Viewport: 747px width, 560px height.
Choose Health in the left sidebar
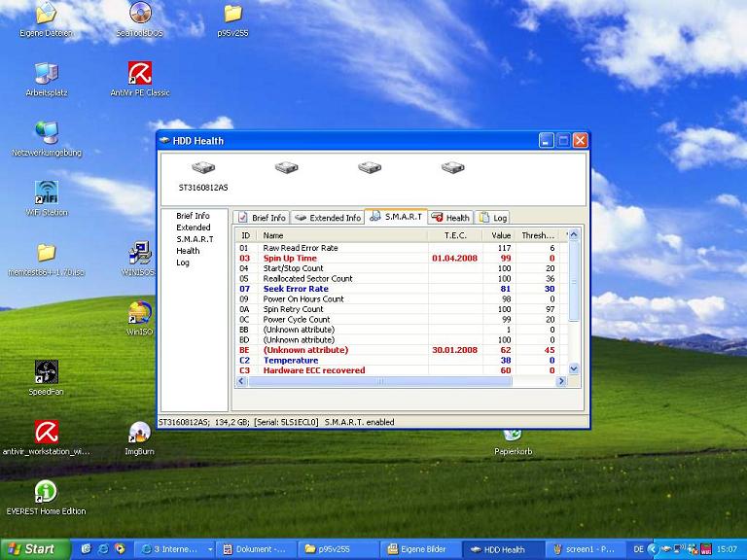(188, 251)
